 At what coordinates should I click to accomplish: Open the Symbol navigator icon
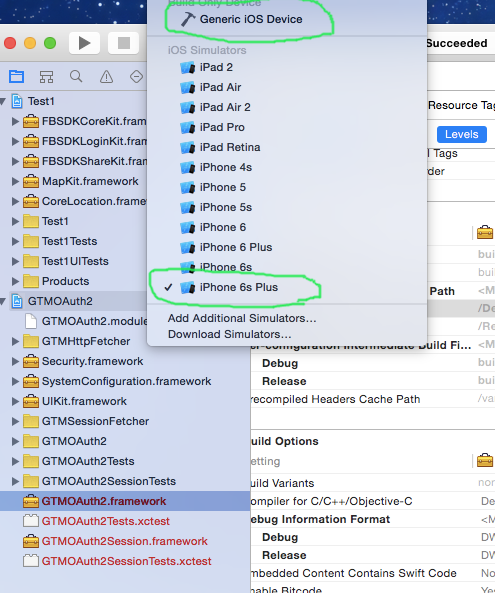pos(46,77)
